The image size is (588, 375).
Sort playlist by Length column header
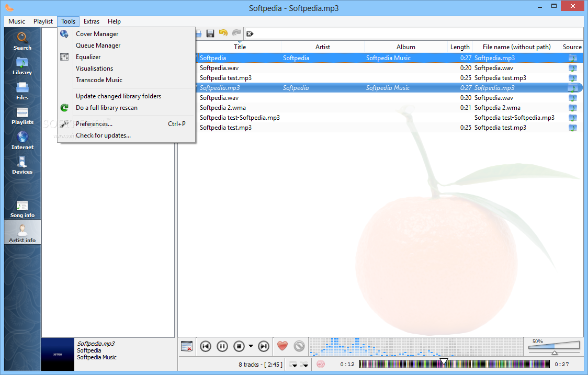click(460, 47)
